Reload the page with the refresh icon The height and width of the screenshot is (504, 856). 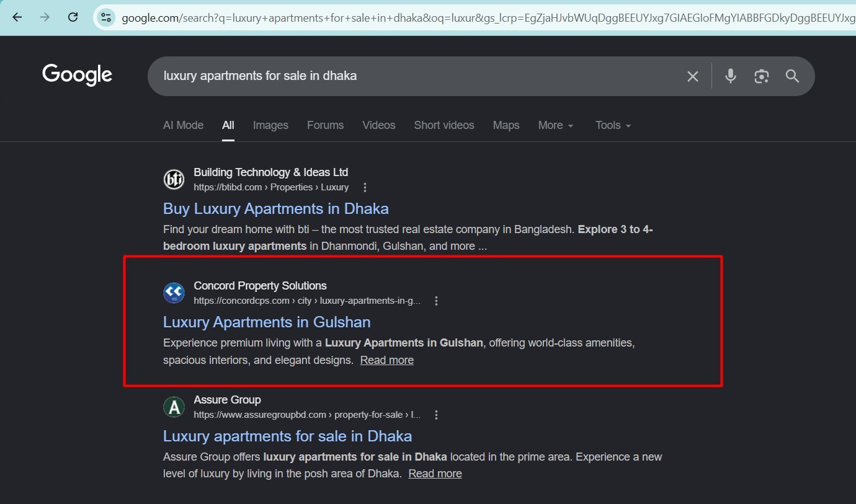(x=73, y=17)
